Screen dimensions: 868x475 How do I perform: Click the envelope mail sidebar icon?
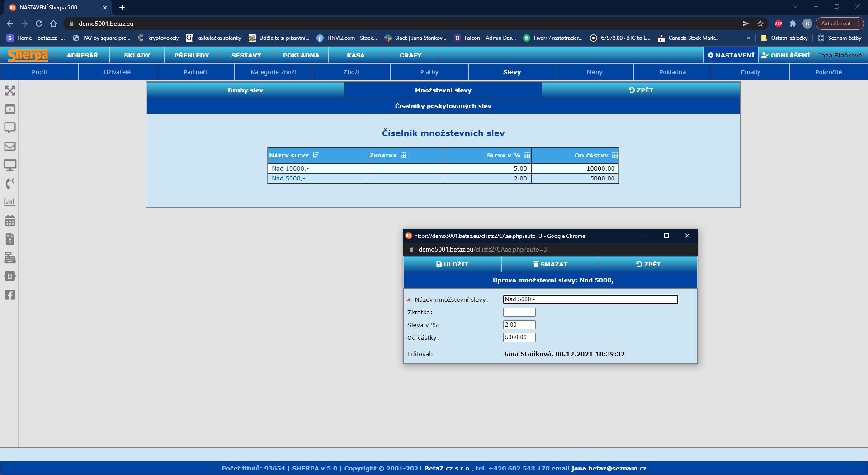point(10,147)
